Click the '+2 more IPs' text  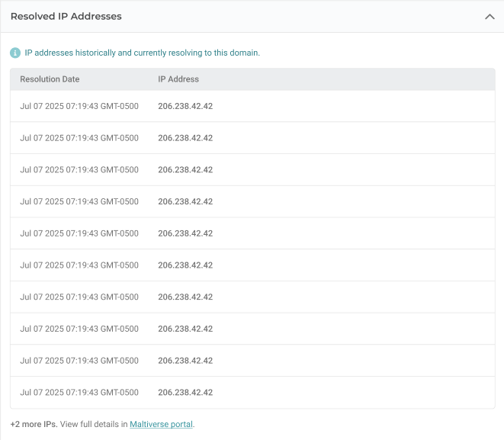pos(34,424)
